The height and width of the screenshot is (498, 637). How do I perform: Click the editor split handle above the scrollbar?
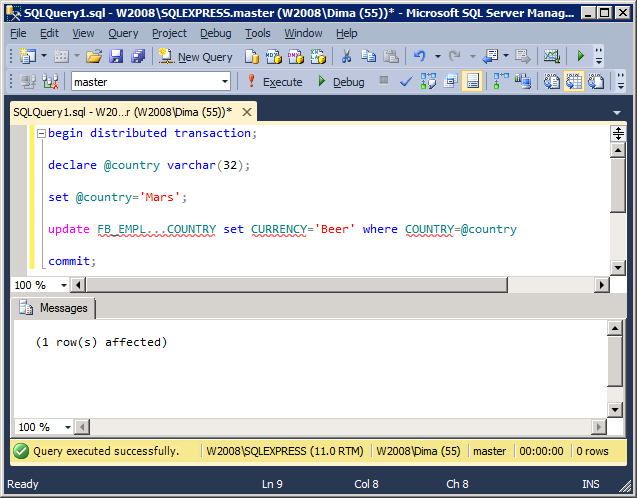point(618,133)
